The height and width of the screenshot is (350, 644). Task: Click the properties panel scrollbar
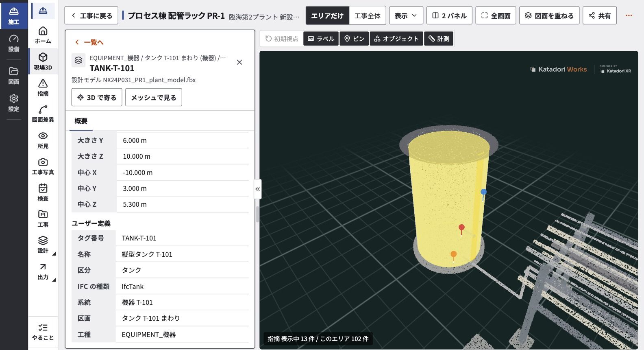click(x=257, y=214)
